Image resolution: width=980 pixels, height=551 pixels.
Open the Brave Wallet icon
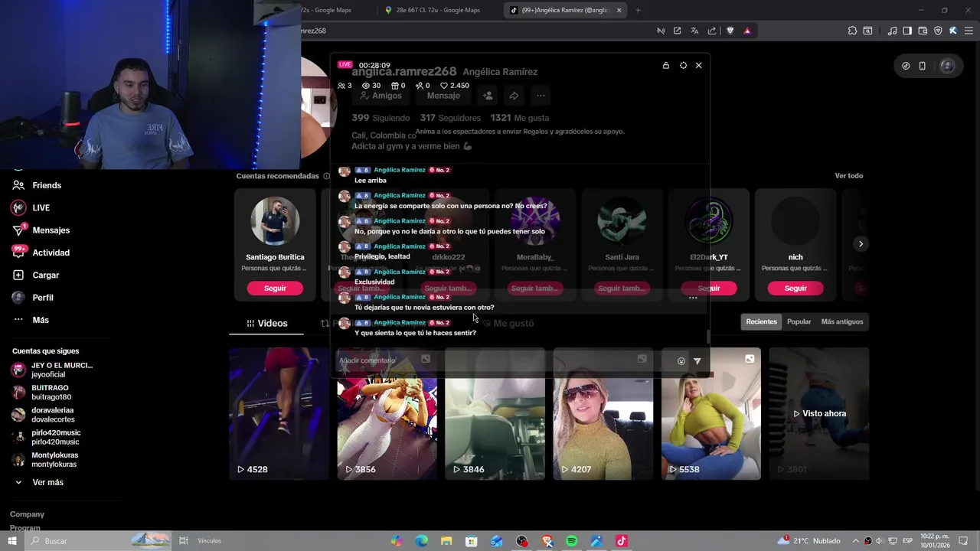(x=923, y=31)
